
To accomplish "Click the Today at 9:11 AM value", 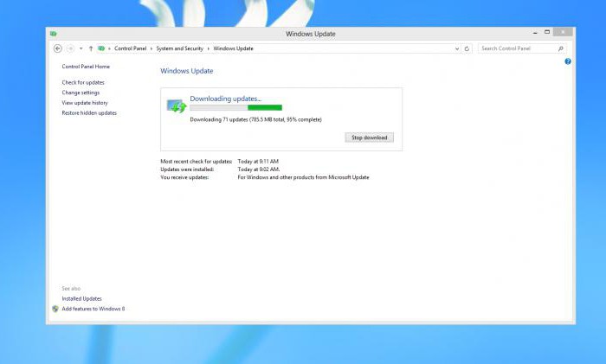I will 258,162.
